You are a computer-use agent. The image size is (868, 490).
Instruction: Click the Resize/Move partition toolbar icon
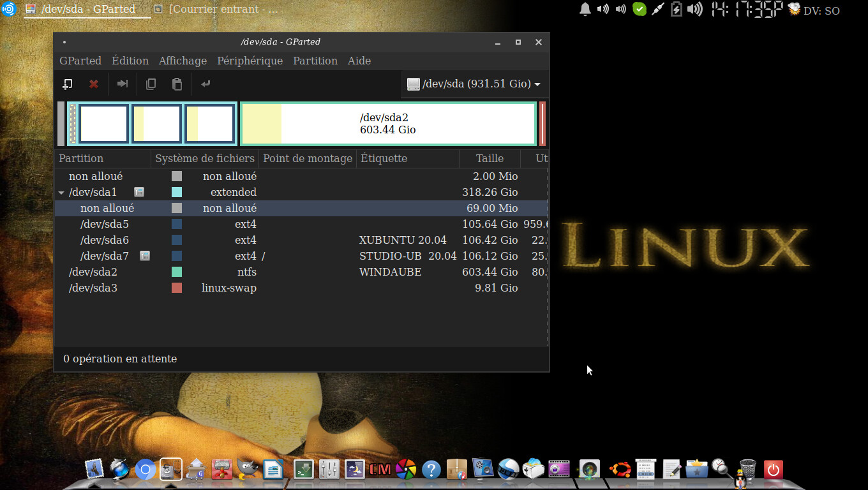pos(123,84)
